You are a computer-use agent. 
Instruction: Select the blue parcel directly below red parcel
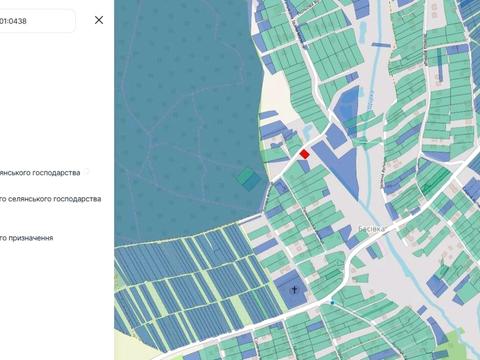tap(304, 166)
